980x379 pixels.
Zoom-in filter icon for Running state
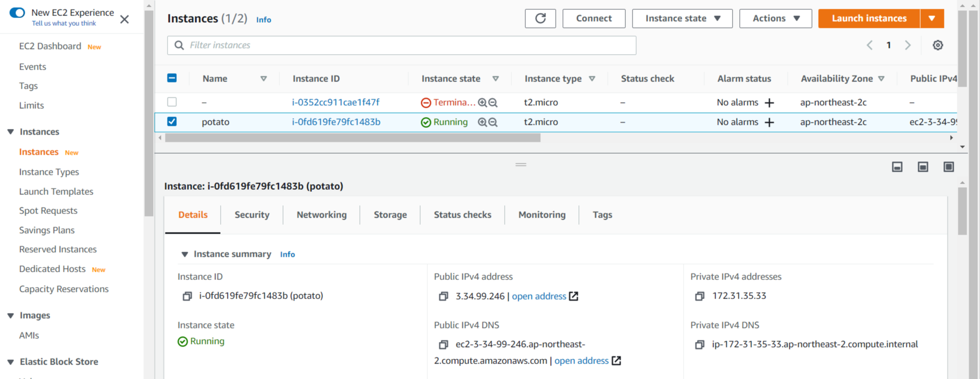pyautogui.click(x=482, y=122)
